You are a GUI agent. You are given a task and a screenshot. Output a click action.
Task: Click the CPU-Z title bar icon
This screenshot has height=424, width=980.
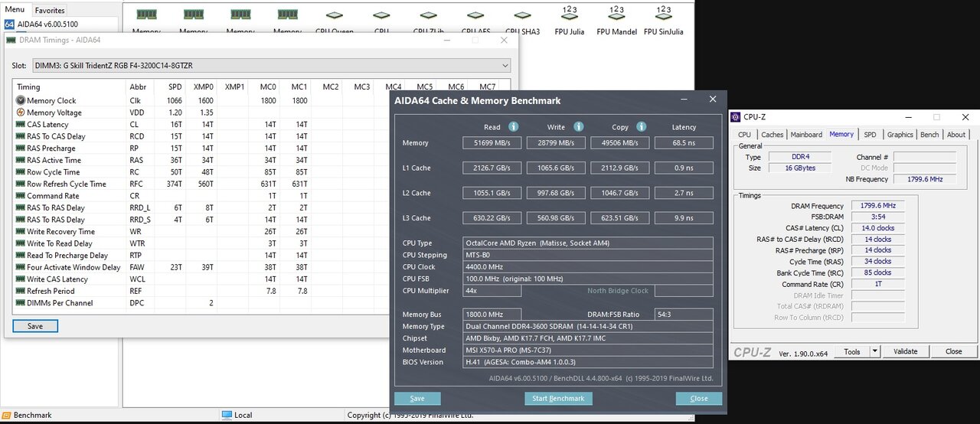[737, 117]
